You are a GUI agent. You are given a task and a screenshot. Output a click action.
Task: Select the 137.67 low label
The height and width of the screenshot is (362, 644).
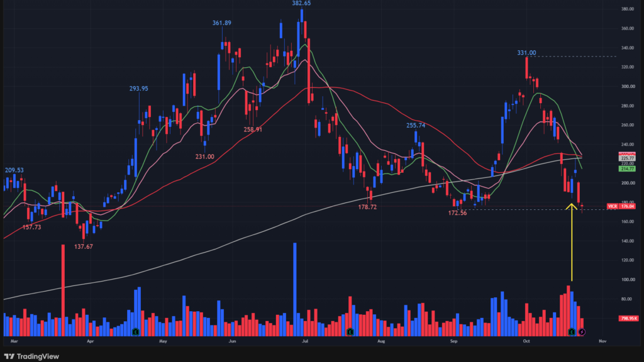(x=84, y=246)
